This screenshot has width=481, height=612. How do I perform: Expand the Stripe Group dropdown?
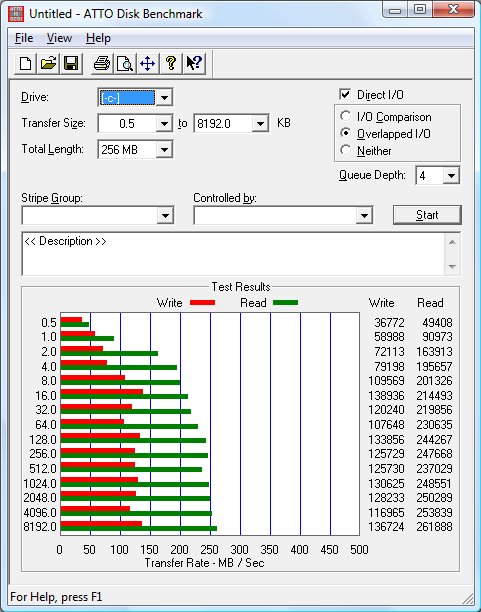click(165, 215)
